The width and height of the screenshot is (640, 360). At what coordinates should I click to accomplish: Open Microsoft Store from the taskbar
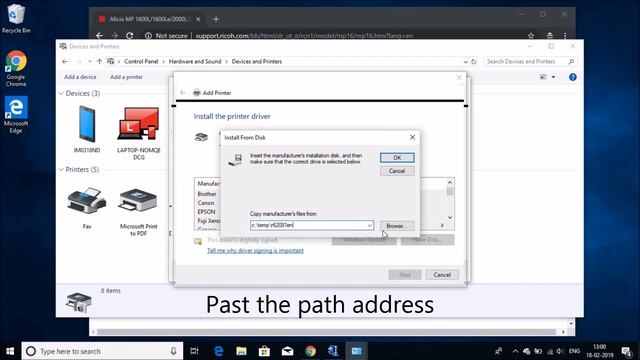click(x=264, y=351)
